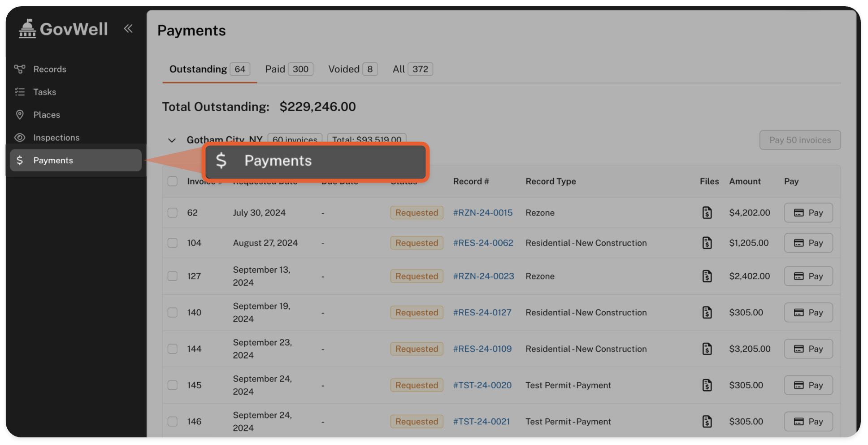Viewport: 868px width, 445px height.
Task: Open invoice file for invoice 62
Action: [x=707, y=213]
